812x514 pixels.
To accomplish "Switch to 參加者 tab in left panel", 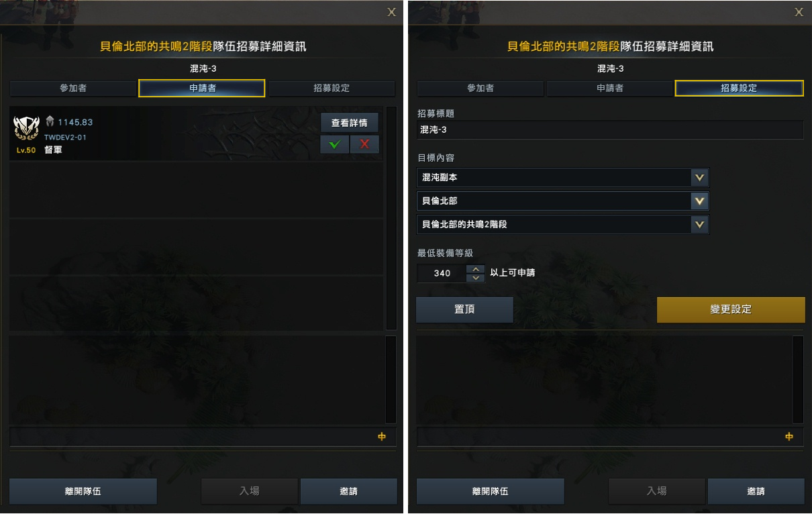I will tap(73, 89).
